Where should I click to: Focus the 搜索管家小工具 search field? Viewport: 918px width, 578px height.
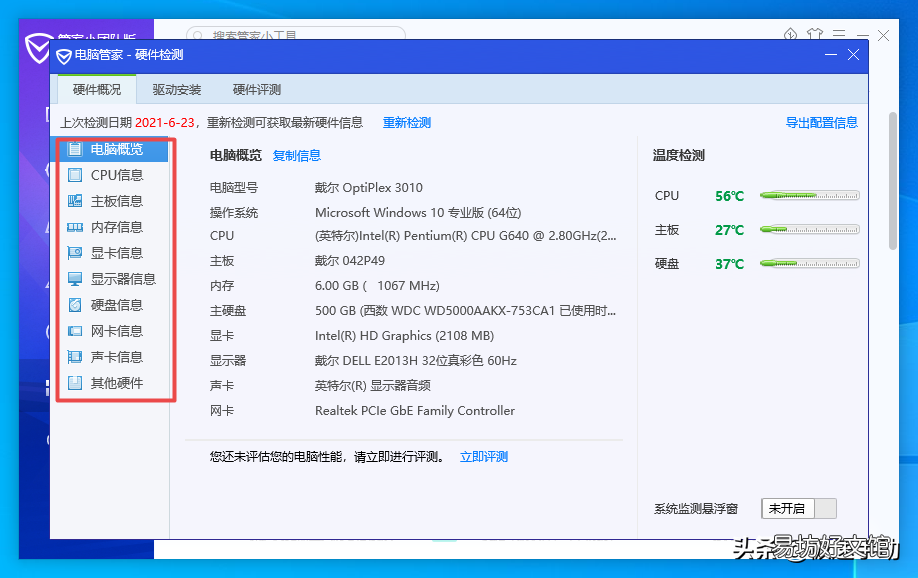click(296, 34)
